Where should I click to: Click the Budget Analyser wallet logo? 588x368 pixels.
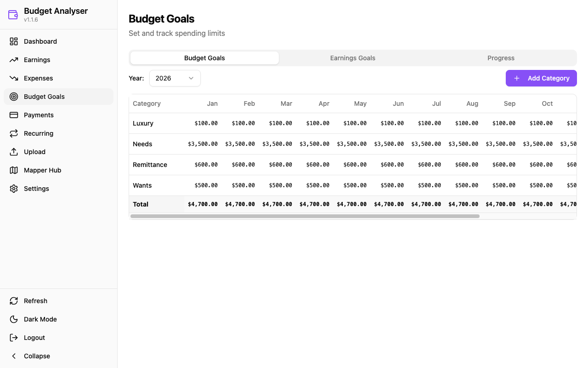click(x=12, y=14)
